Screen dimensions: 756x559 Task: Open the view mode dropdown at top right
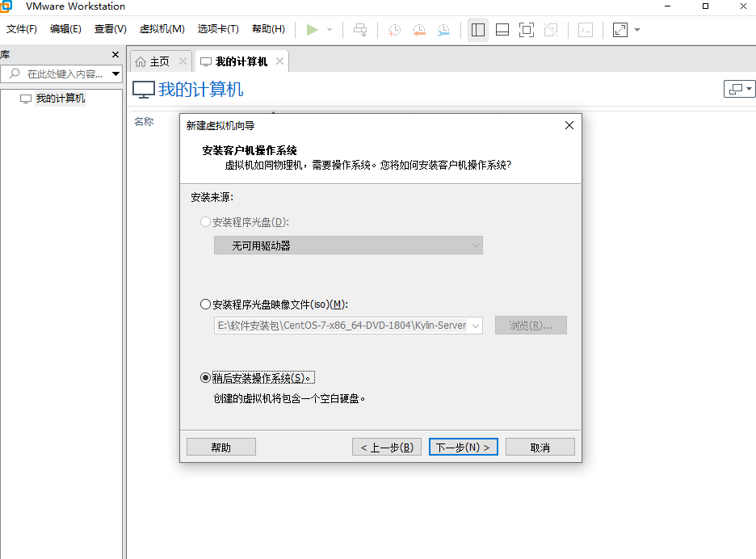740,89
